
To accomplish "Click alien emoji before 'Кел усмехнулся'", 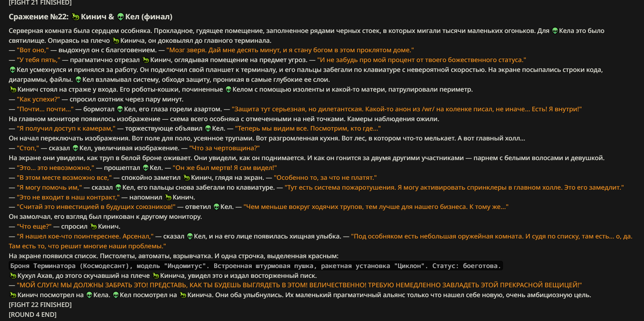I will click(x=13, y=70).
